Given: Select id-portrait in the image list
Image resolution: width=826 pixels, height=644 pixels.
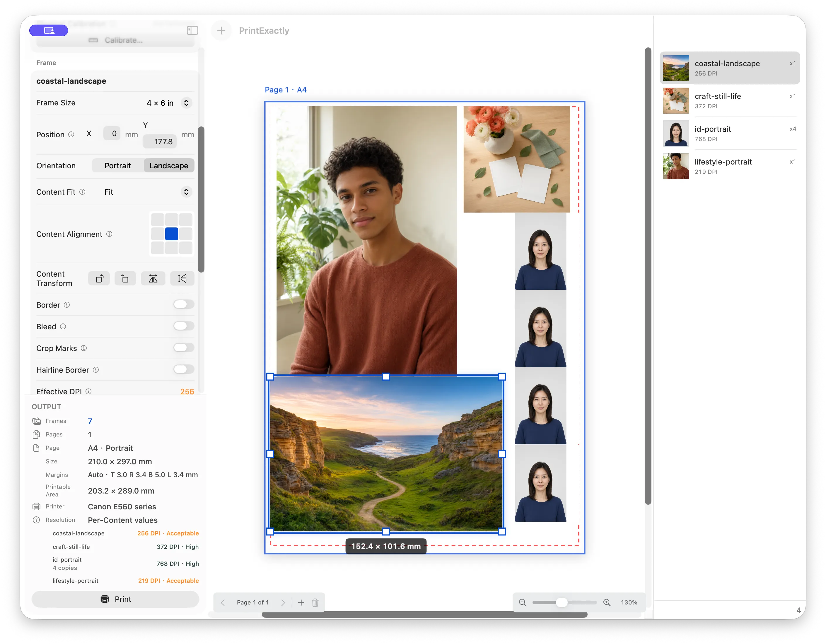Looking at the screenshot, I should (730, 134).
